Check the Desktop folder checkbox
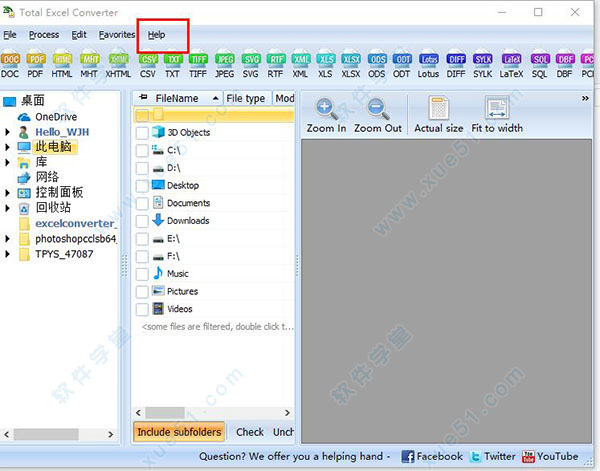This screenshot has height=471, width=600. point(142,186)
